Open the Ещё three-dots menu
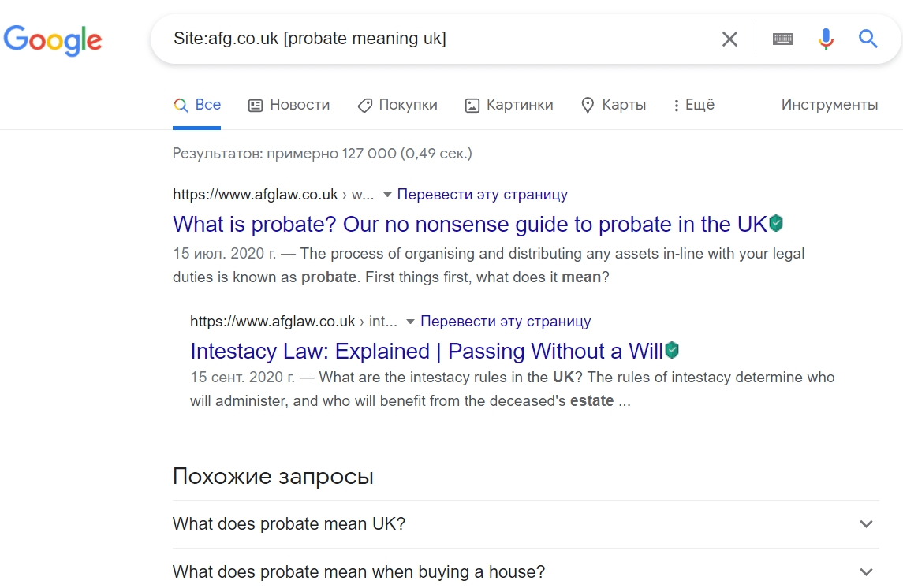This screenshot has height=588, width=903. coord(693,105)
